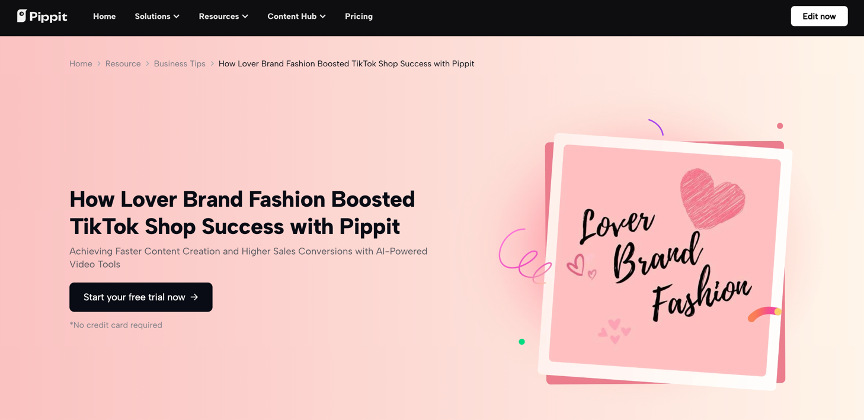The image size is (864, 420).
Task: Expand the Solutions dropdown menu
Action: click(x=157, y=17)
